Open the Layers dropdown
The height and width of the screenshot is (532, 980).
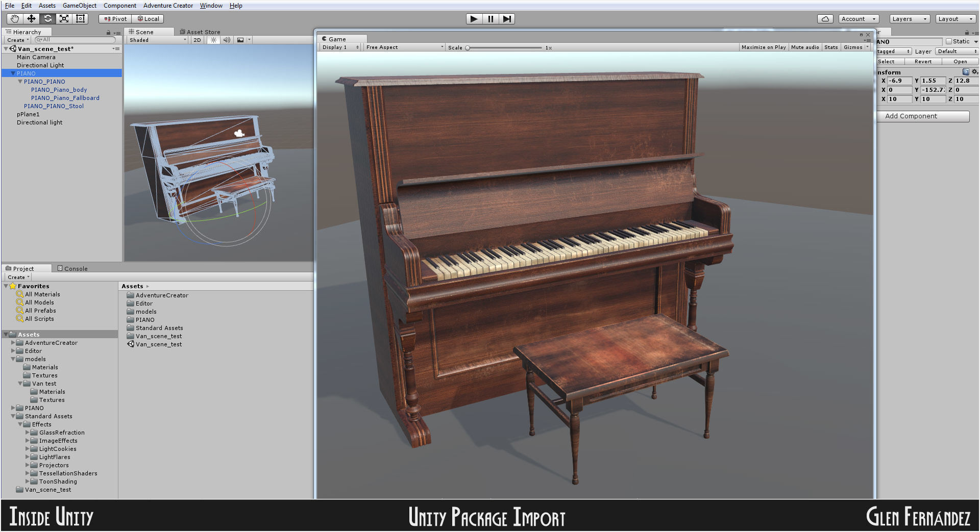910,19
